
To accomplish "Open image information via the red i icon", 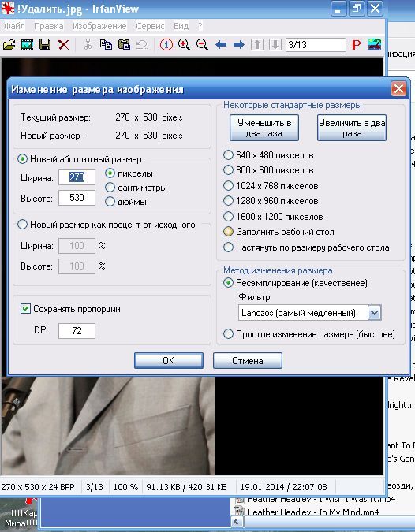I will coord(166,44).
